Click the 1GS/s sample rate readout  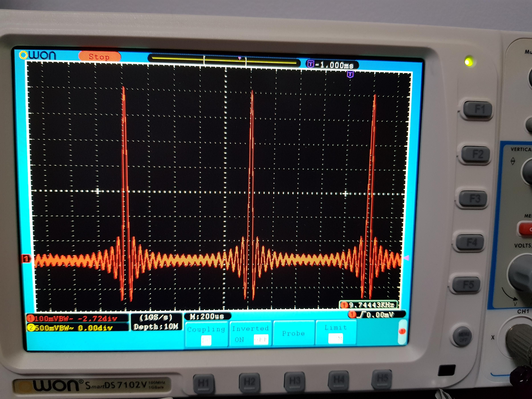156,317
